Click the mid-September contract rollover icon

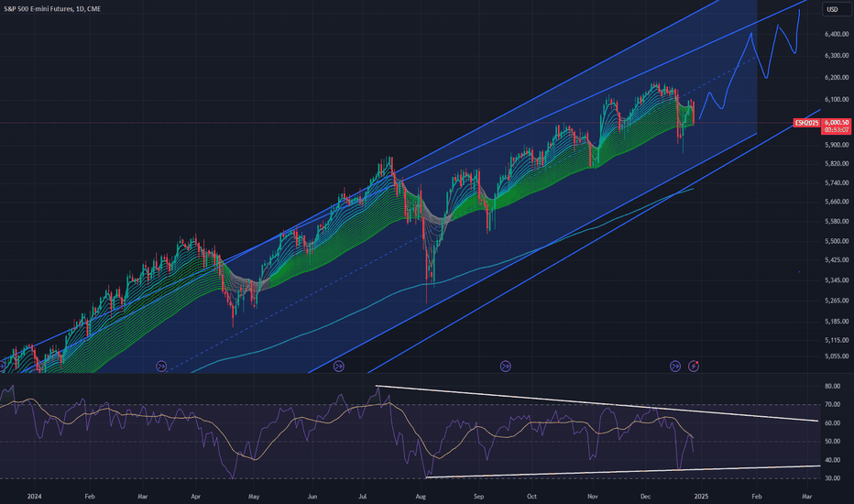point(506,367)
